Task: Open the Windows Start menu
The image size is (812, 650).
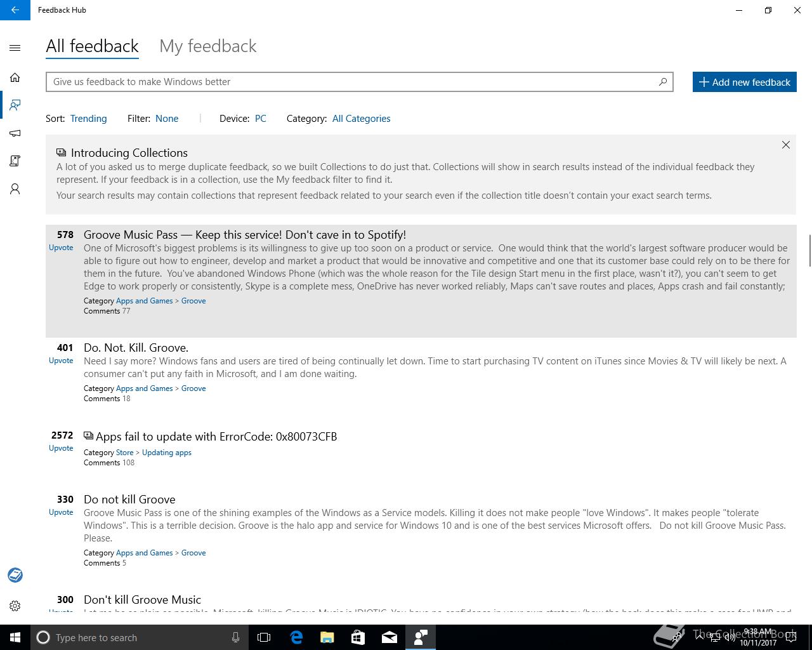Action: [x=15, y=637]
